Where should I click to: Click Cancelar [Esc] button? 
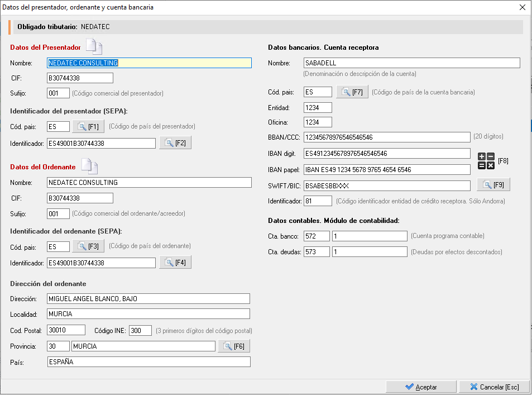tap(495, 387)
